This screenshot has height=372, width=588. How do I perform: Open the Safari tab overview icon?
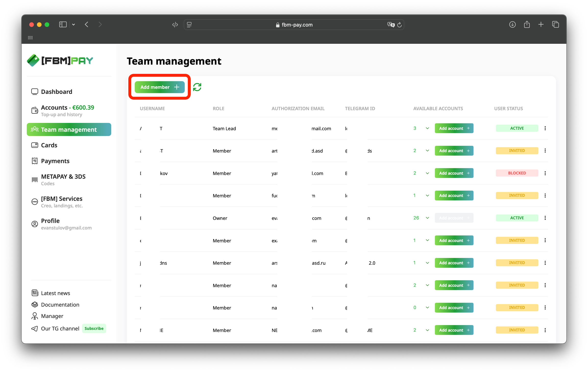tap(556, 25)
